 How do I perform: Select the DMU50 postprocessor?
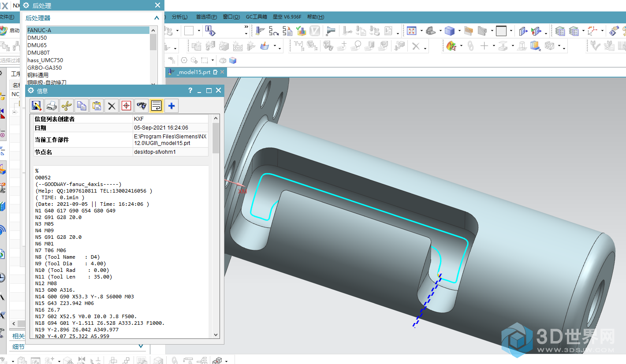coord(88,37)
